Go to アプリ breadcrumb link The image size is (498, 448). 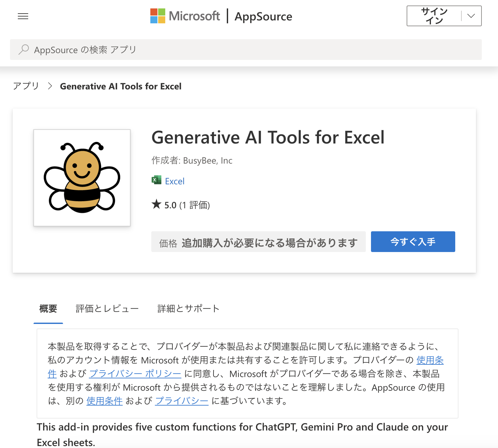(x=26, y=86)
